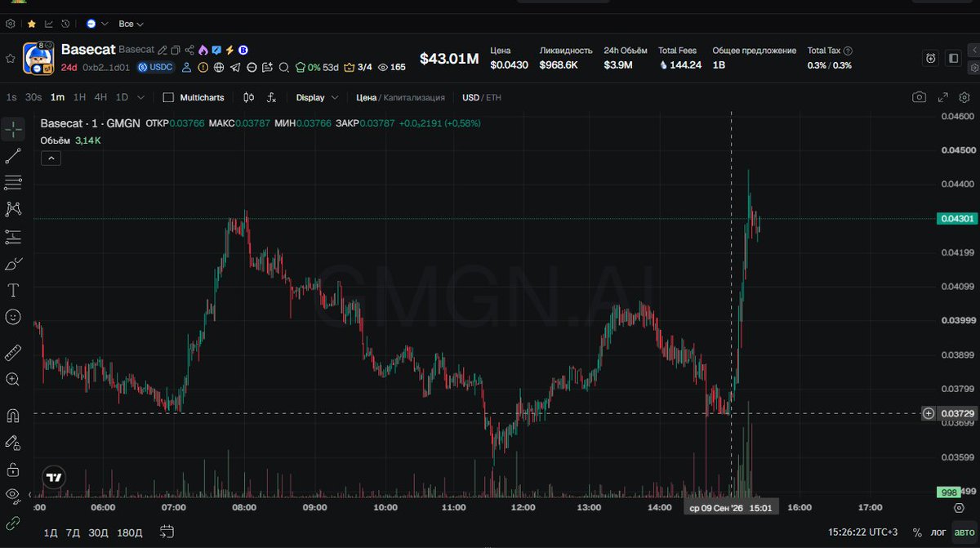This screenshot has width=980, height=548.
Task: Select the brush drawing tool
Action: pos(13,263)
